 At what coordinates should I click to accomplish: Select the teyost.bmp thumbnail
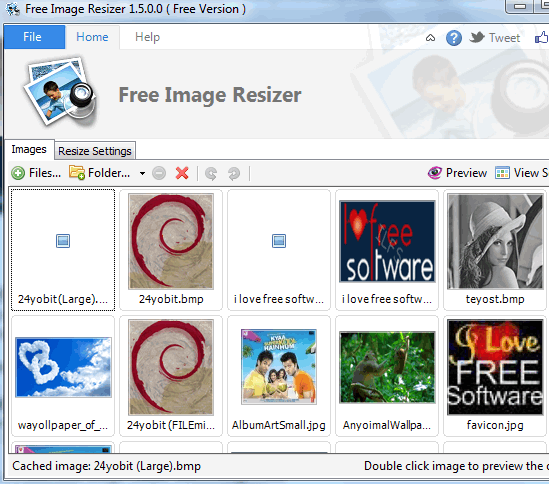point(495,250)
